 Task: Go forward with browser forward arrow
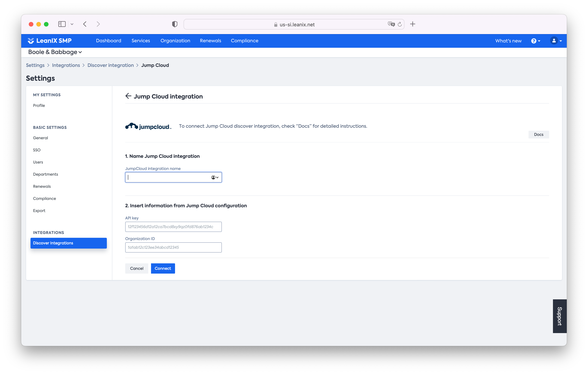[98, 24]
